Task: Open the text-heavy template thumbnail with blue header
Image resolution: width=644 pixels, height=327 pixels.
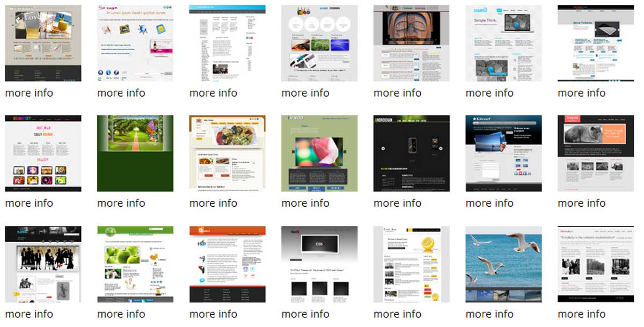Action: (228, 43)
